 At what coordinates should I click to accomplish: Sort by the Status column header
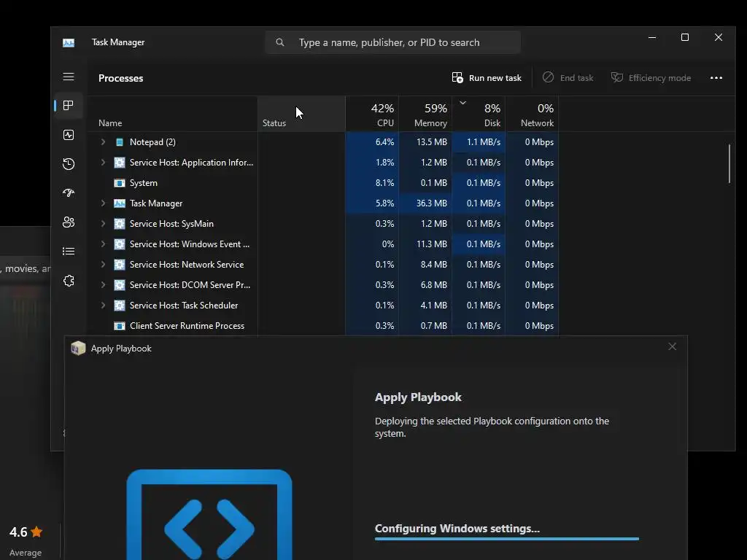(x=301, y=114)
